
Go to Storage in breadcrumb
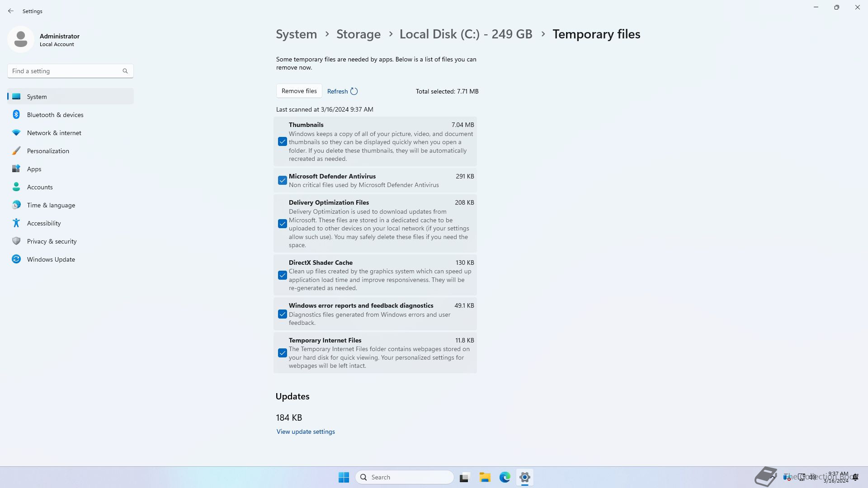click(358, 34)
